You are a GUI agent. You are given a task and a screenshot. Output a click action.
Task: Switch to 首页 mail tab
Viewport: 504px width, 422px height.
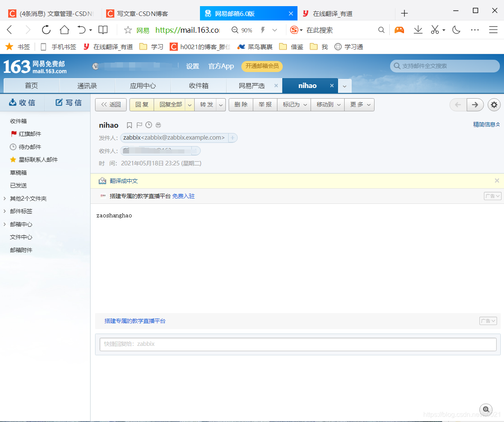32,86
